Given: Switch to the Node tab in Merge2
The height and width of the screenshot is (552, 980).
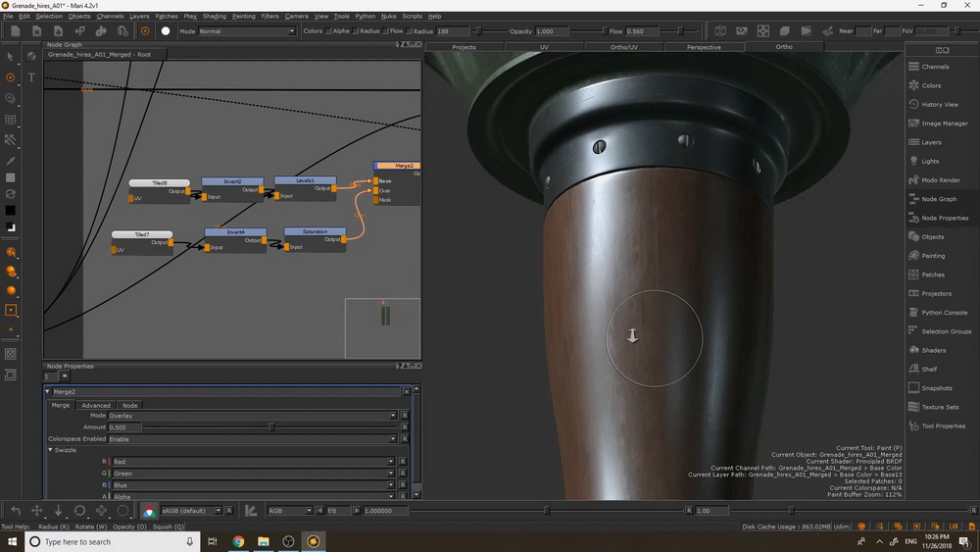Looking at the screenshot, I should point(130,405).
